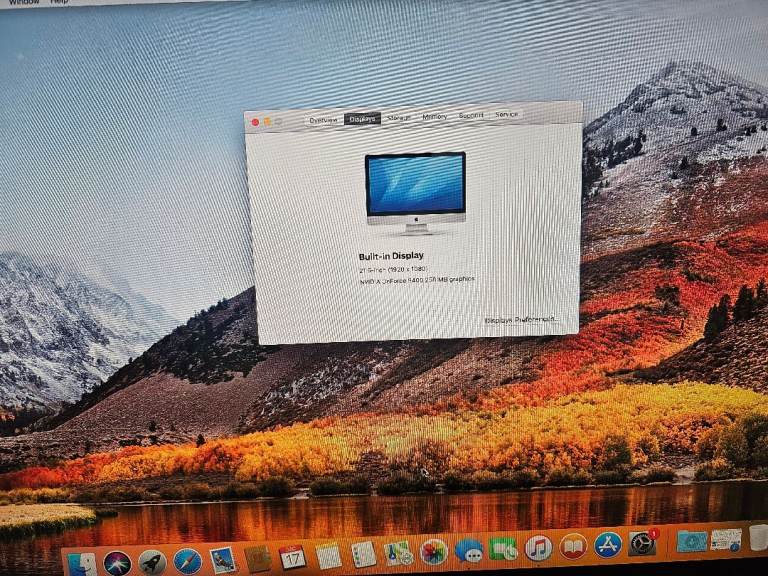This screenshot has width=768, height=576.
Task: Open the Photos app in dock
Action: point(433,551)
